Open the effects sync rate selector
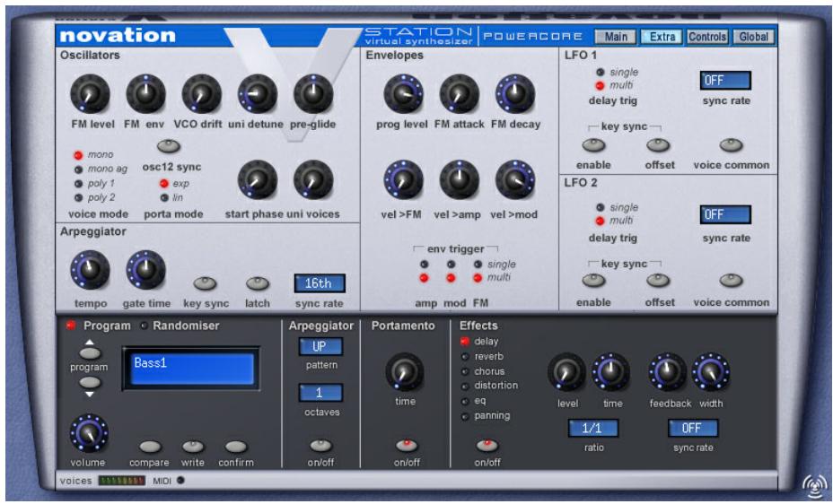 point(693,428)
